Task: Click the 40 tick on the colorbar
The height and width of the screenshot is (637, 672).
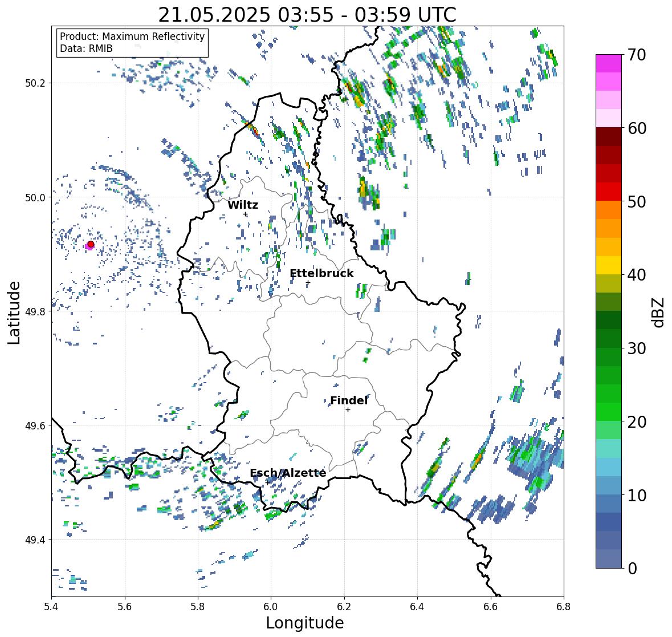Action: [637, 275]
